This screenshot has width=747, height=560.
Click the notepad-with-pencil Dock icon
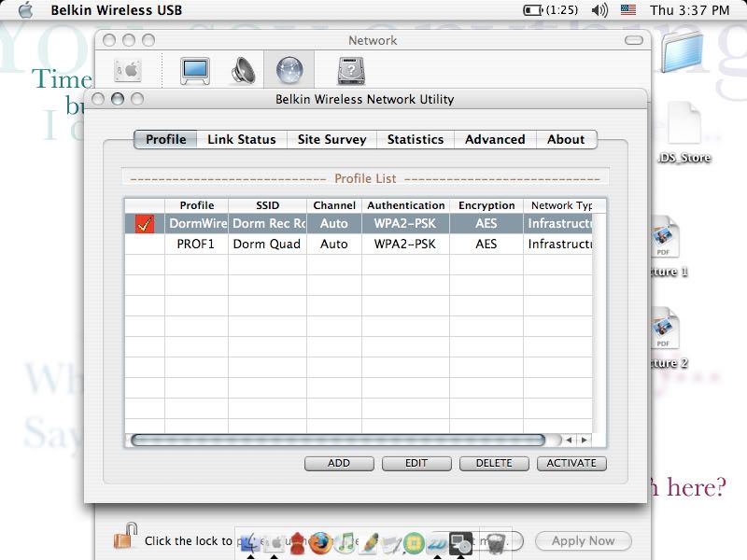point(392,543)
